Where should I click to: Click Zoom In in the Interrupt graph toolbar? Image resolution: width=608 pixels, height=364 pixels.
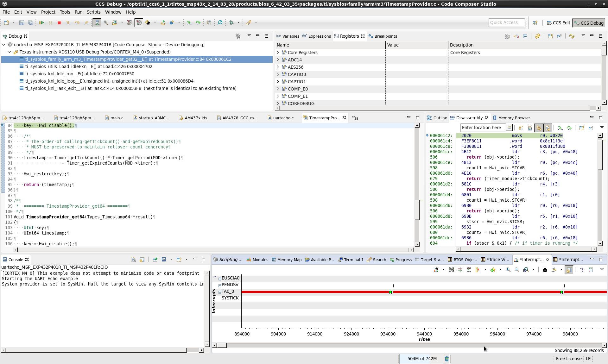click(508, 270)
